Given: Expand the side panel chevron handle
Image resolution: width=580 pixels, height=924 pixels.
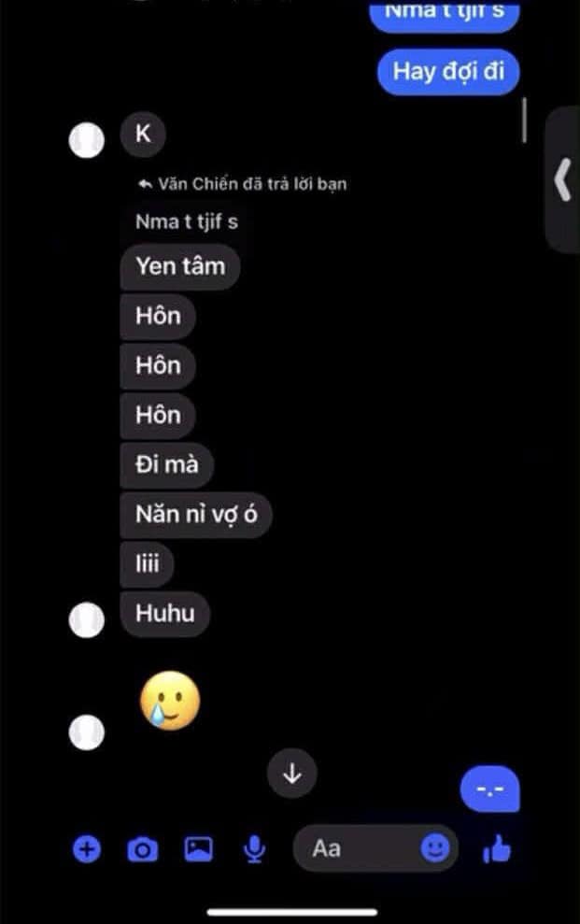Looking at the screenshot, I should 563,179.
